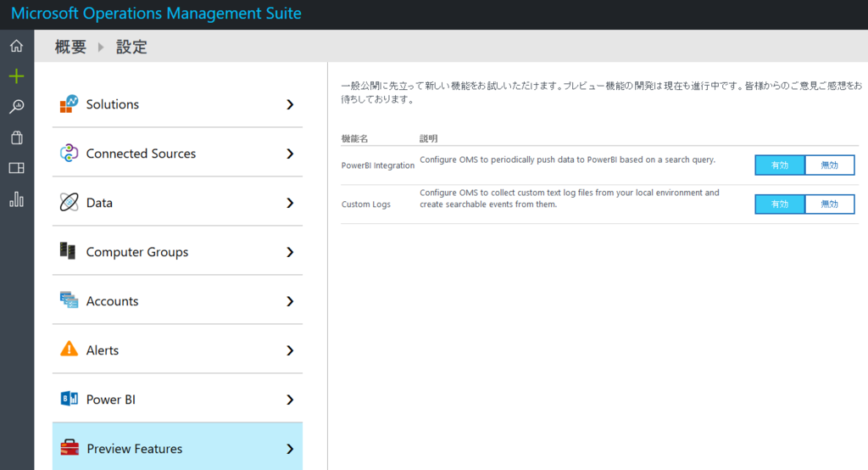This screenshot has height=470, width=868.
Task: Open Log Search magnifier icon
Action: point(17,106)
